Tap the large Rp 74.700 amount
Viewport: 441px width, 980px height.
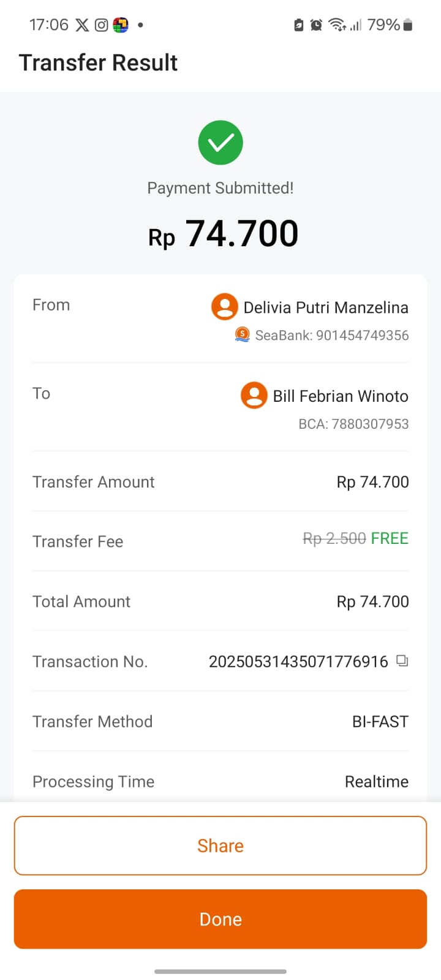point(223,234)
